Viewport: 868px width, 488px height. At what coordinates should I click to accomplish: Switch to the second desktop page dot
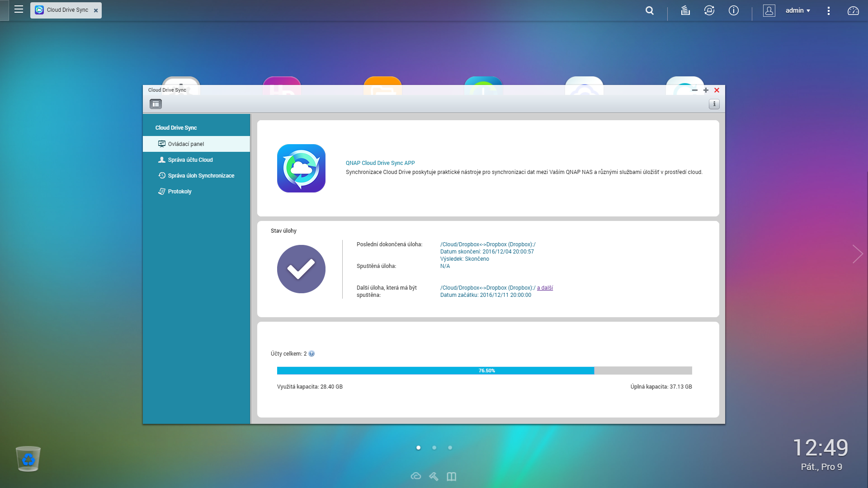coord(434,448)
